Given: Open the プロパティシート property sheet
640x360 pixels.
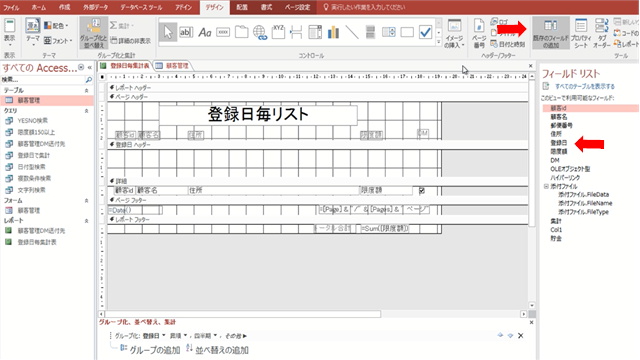Looking at the screenshot, I should tap(581, 33).
